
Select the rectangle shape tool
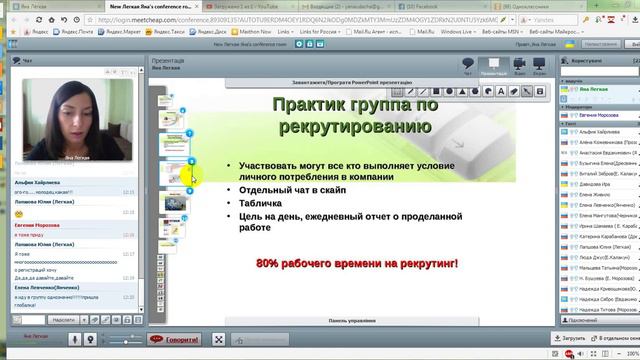(x=436, y=92)
